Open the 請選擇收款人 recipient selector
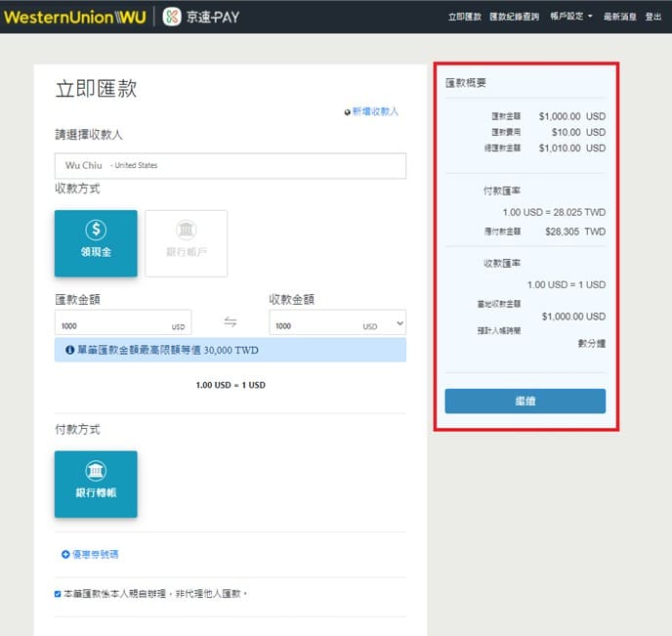 (x=230, y=165)
